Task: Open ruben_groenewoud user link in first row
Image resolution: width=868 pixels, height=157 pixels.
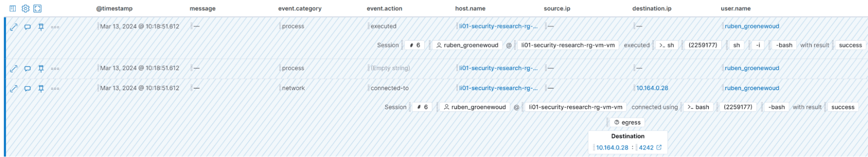Action: (752, 26)
